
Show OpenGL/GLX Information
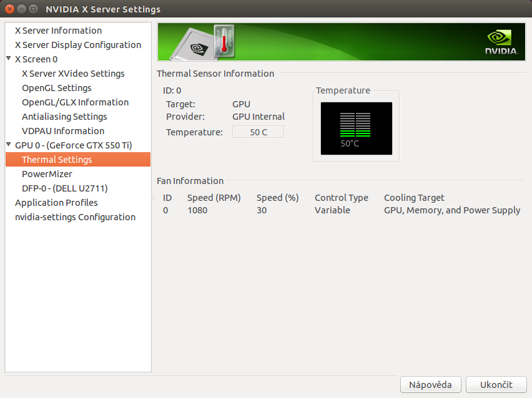(x=76, y=102)
